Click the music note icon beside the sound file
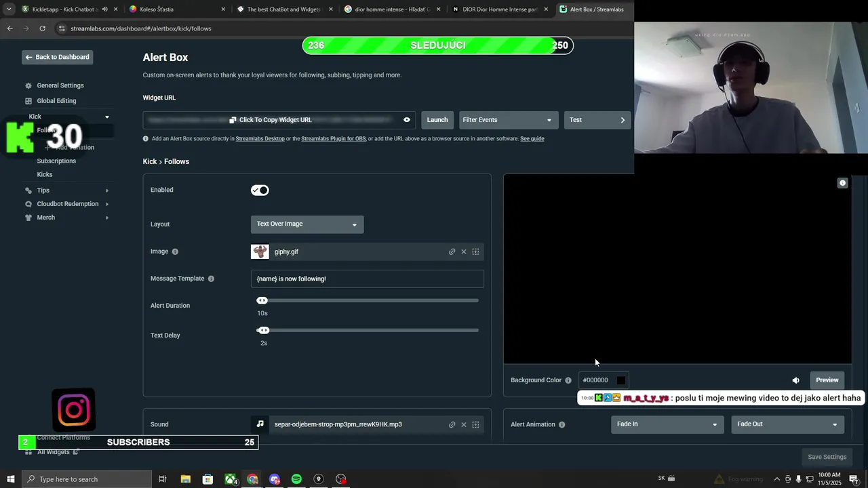Viewport: 868px width, 488px height. [x=260, y=424]
